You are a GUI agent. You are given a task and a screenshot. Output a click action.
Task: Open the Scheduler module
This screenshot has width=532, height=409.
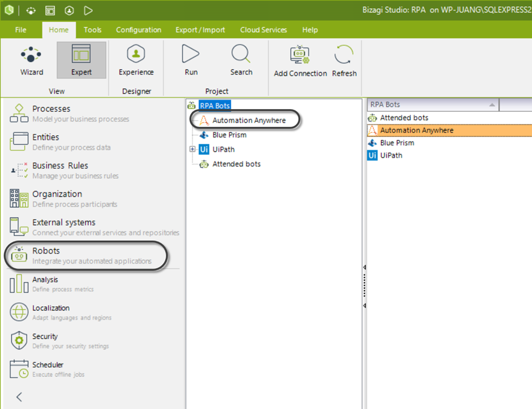[47, 369]
